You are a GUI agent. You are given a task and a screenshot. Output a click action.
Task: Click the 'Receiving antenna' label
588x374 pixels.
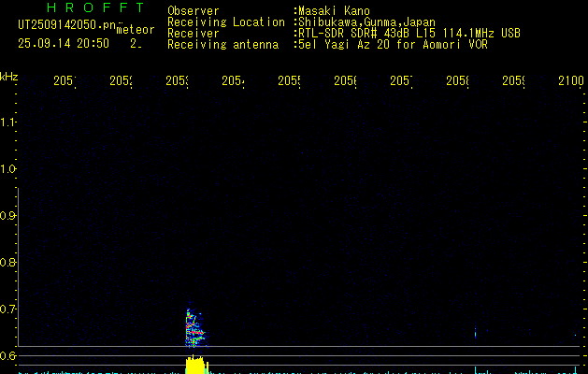(223, 45)
